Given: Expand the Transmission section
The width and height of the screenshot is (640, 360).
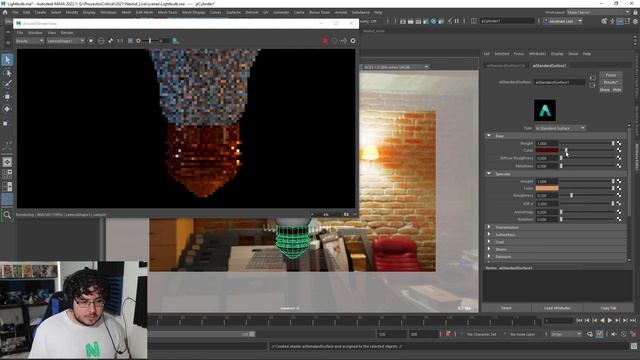Looking at the screenshot, I should point(489,227).
